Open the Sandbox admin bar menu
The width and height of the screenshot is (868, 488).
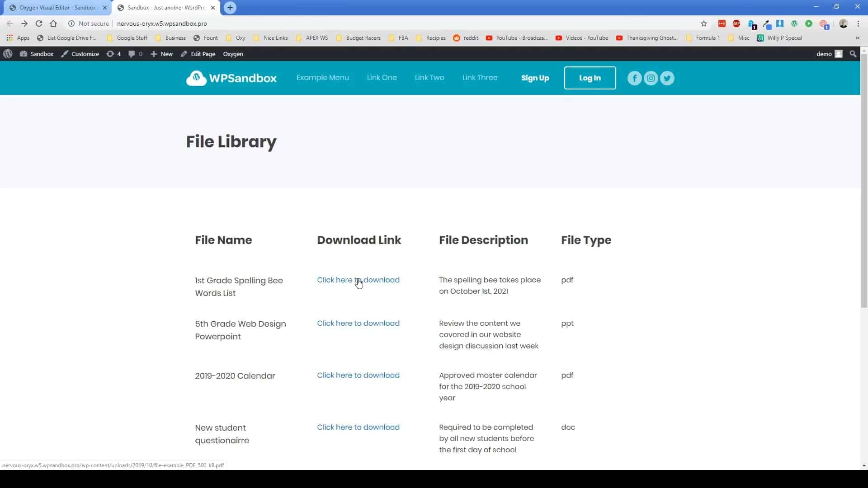37,54
